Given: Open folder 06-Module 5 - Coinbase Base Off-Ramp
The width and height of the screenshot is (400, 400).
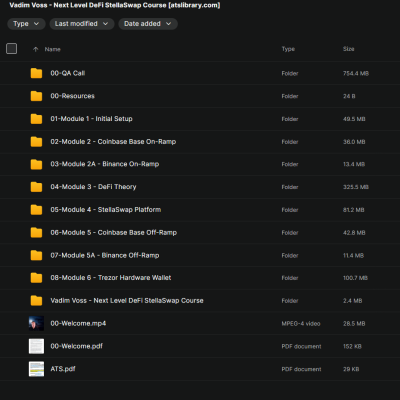Looking at the screenshot, I should [x=114, y=232].
